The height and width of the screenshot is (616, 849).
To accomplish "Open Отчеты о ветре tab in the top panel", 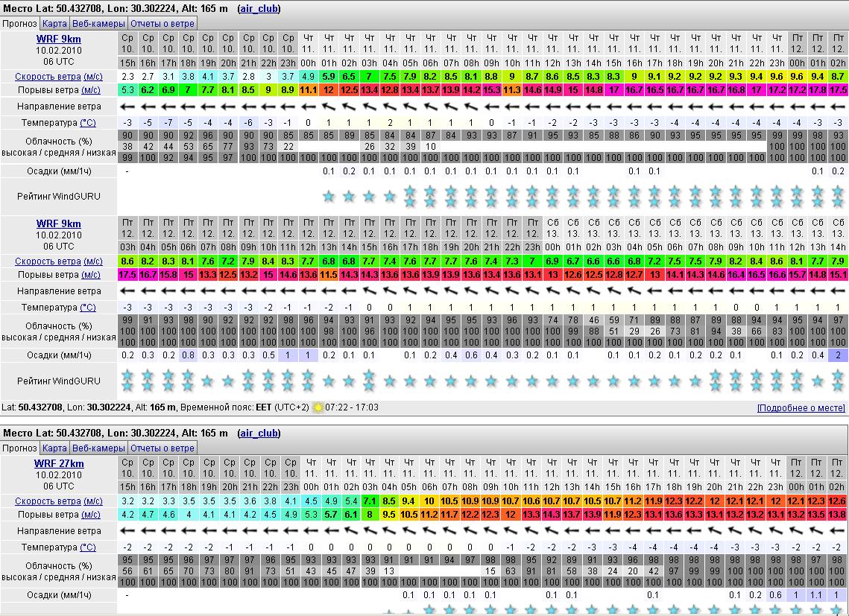I will point(162,23).
